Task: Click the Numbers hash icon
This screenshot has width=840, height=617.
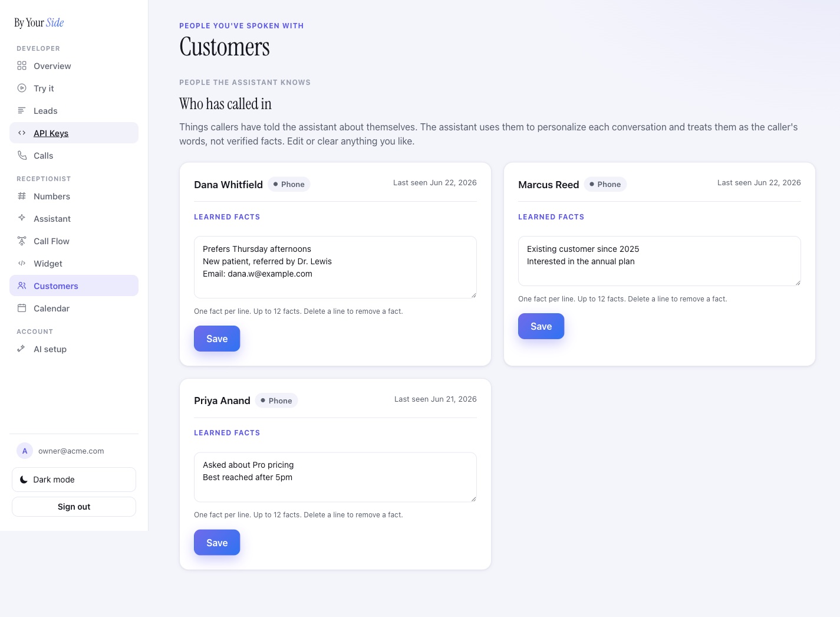Action: point(22,196)
